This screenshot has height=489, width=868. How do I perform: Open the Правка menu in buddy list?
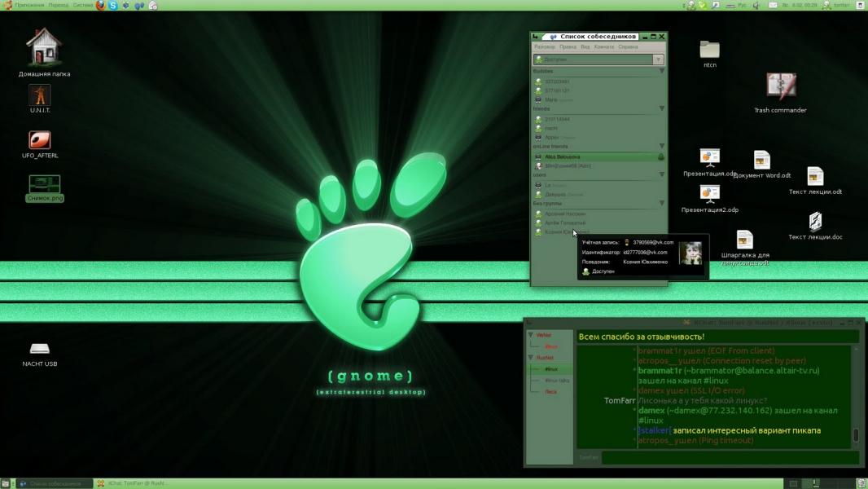pos(568,47)
